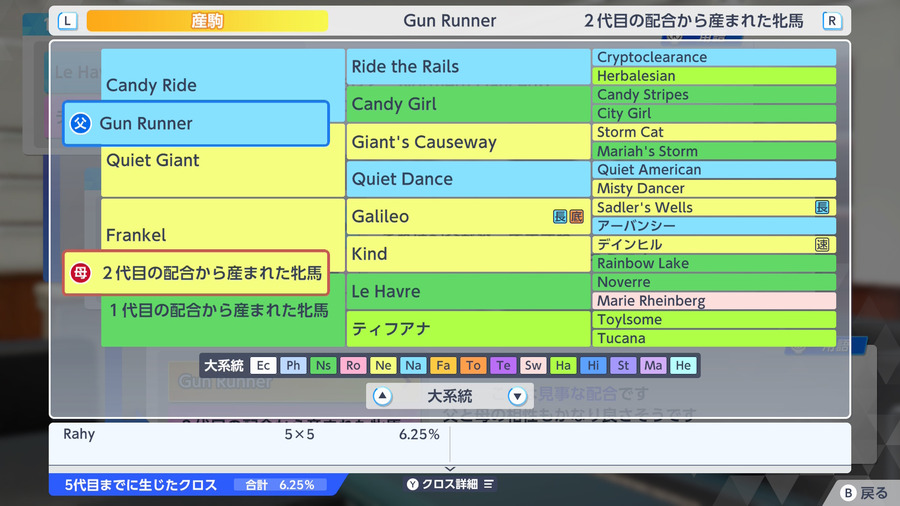Open the 産駒 tab
900x506 pixels.
click(207, 21)
